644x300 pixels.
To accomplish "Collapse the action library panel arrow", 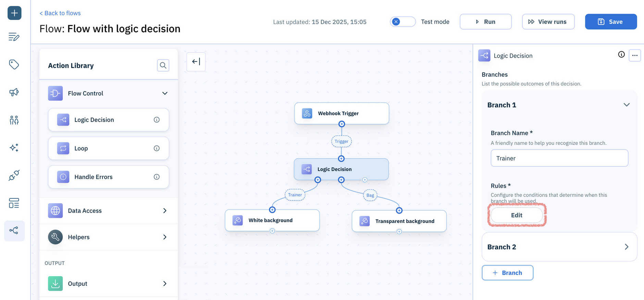I will (x=196, y=62).
